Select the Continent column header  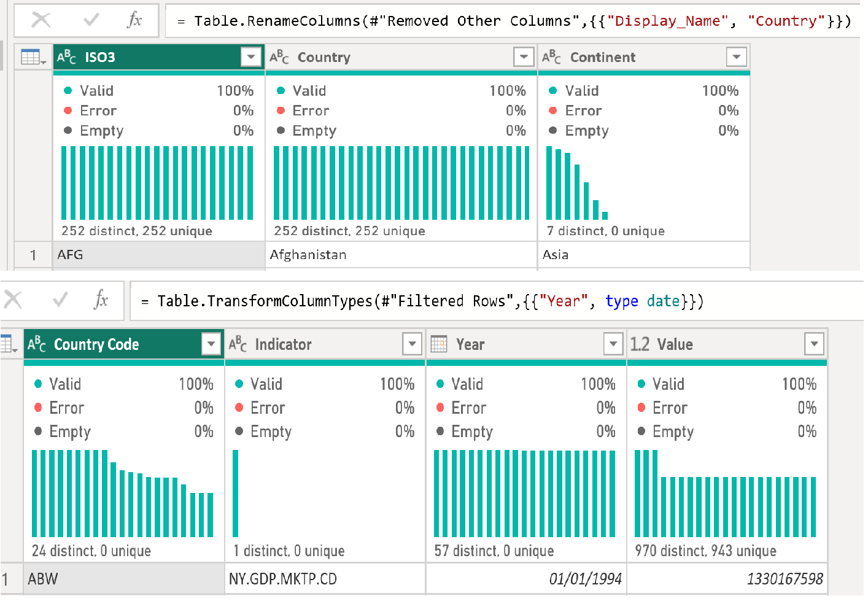tap(644, 57)
